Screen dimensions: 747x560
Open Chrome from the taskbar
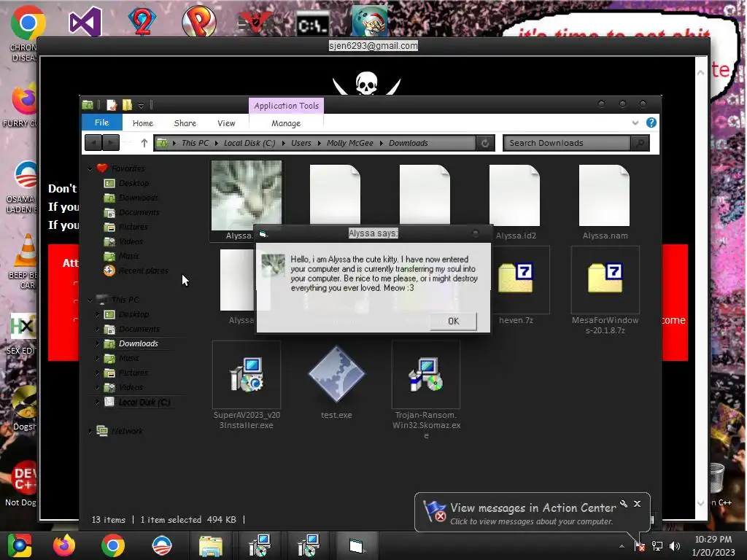click(113, 545)
